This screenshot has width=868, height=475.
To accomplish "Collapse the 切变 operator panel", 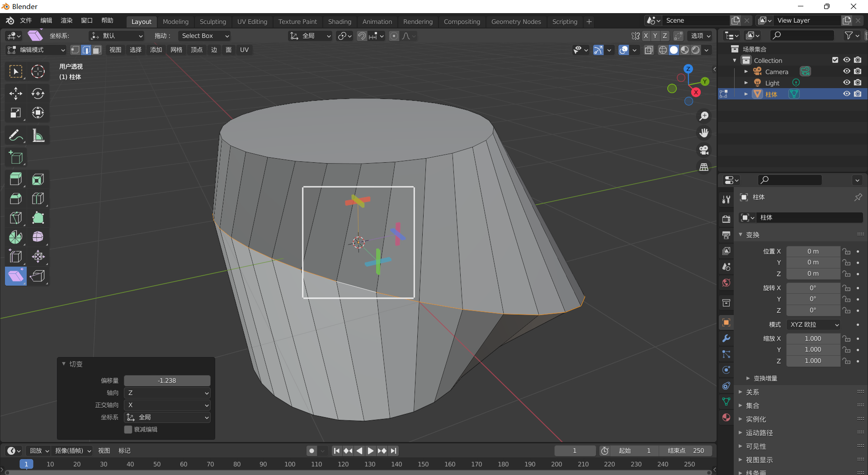I will pos(64,364).
